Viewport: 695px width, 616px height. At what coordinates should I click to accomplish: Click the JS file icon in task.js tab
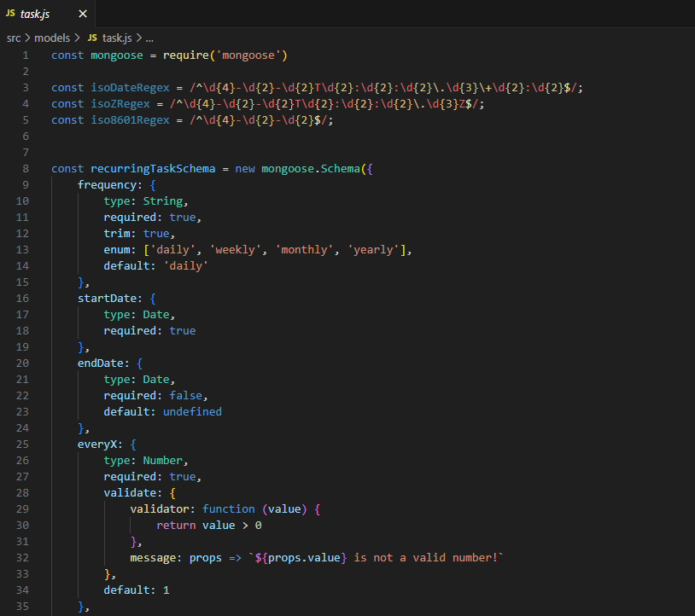tap(10, 14)
